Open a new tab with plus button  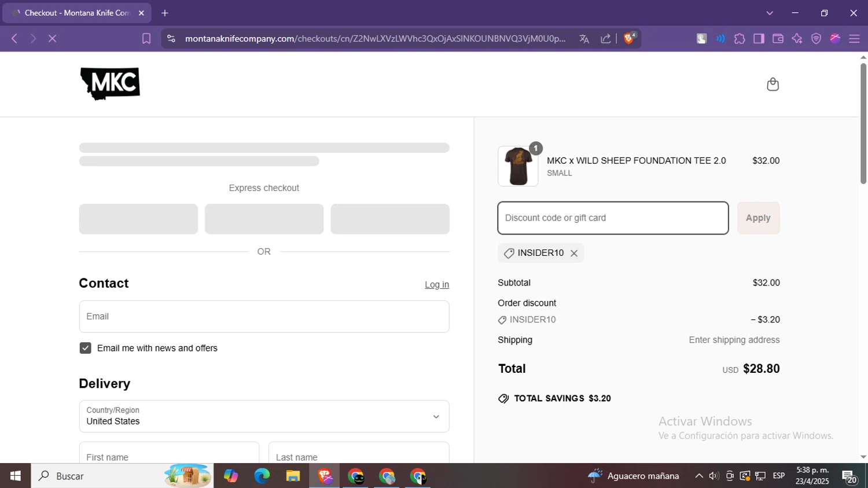pos(165,13)
